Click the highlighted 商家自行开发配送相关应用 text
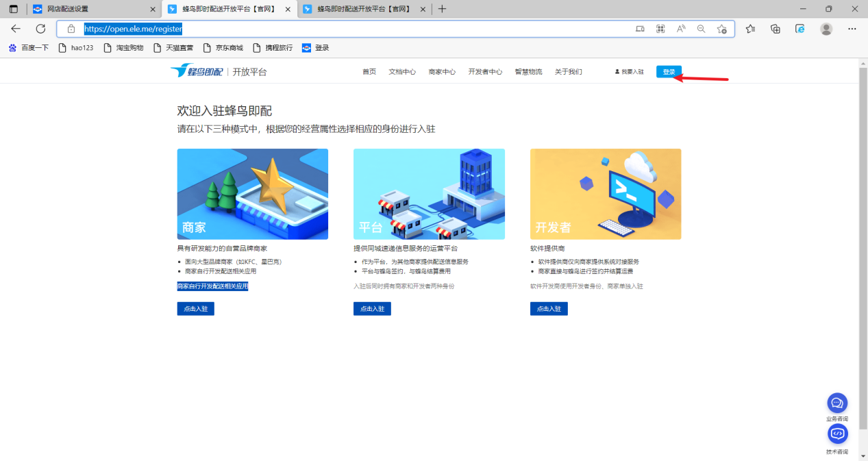 [212, 286]
